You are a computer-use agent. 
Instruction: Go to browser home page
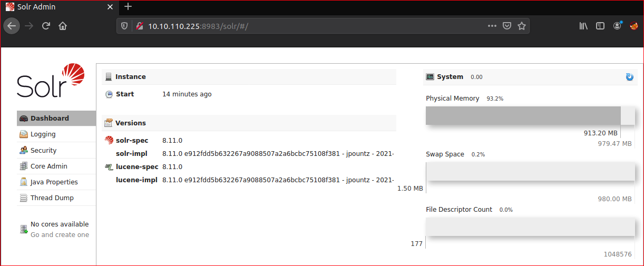(x=63, y=26)
